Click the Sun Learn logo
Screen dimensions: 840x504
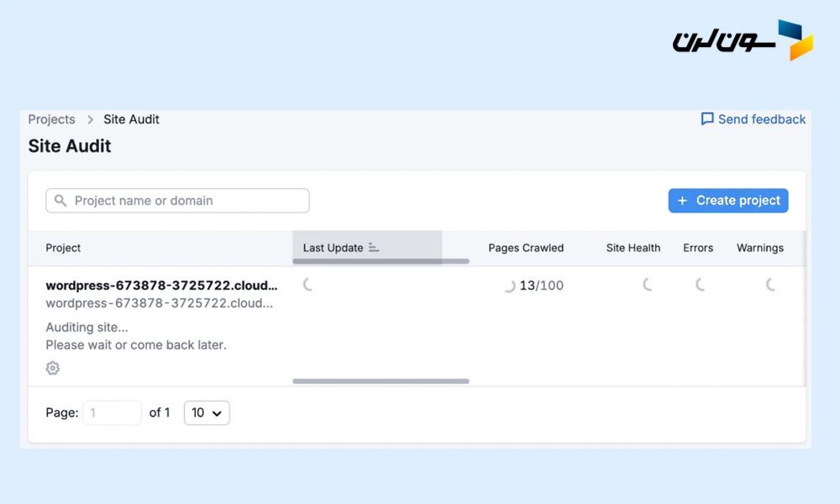[x=743, y=40]
